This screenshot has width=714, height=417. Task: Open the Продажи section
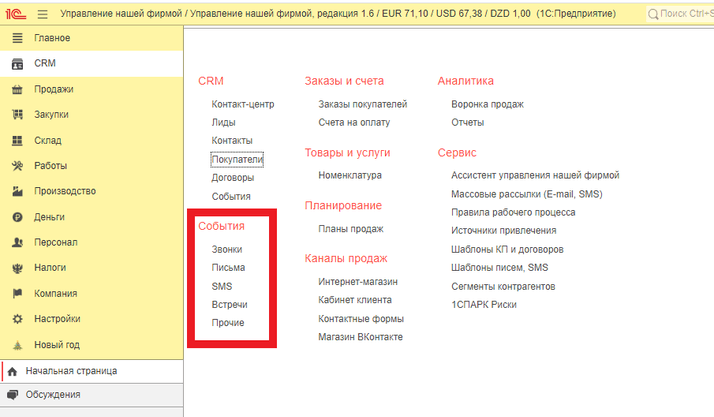coord(54,89)
